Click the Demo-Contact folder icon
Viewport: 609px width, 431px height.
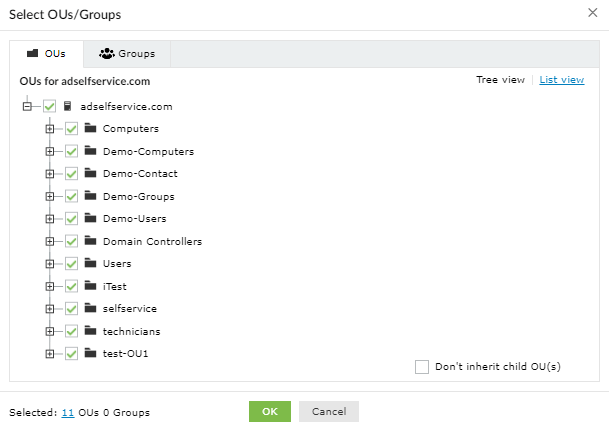click(90, 174)
